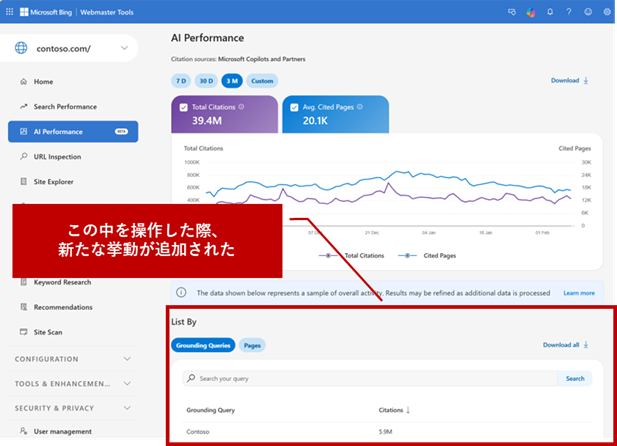Click the magnifier icon in query search box
The width and height of the screenshot is (617, 446).
pyautogui.click(x=191, y=378)
